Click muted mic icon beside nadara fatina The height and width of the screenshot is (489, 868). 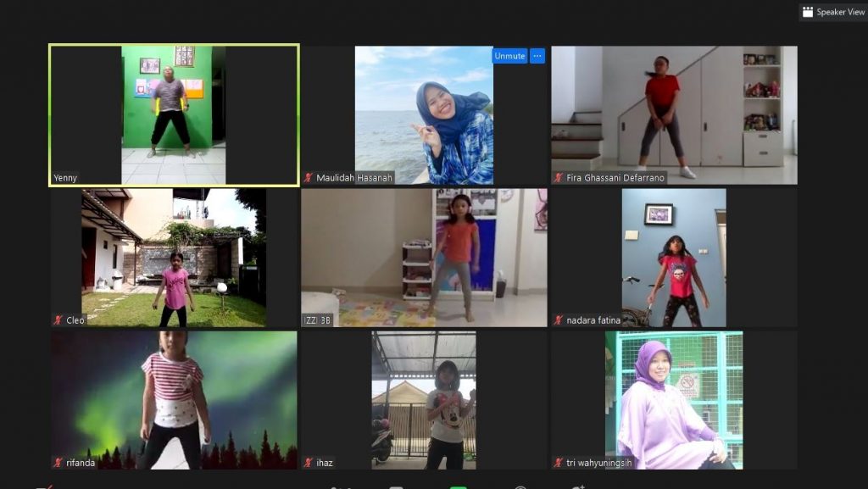point(558,320)
